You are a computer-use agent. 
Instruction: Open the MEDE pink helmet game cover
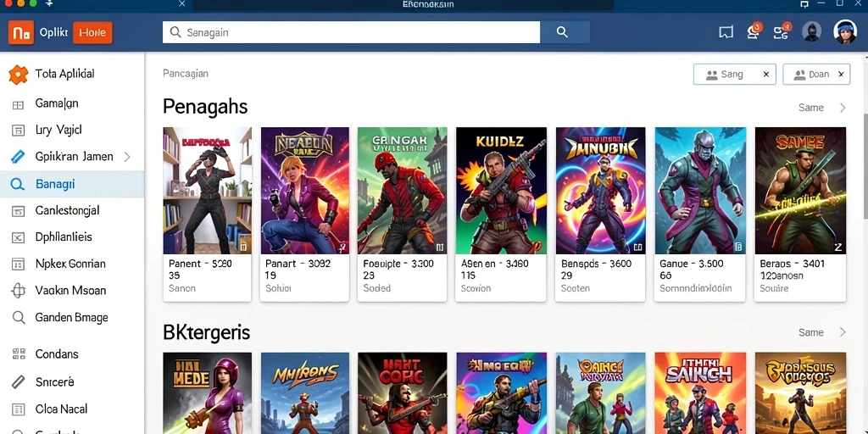tap(208, 393)
